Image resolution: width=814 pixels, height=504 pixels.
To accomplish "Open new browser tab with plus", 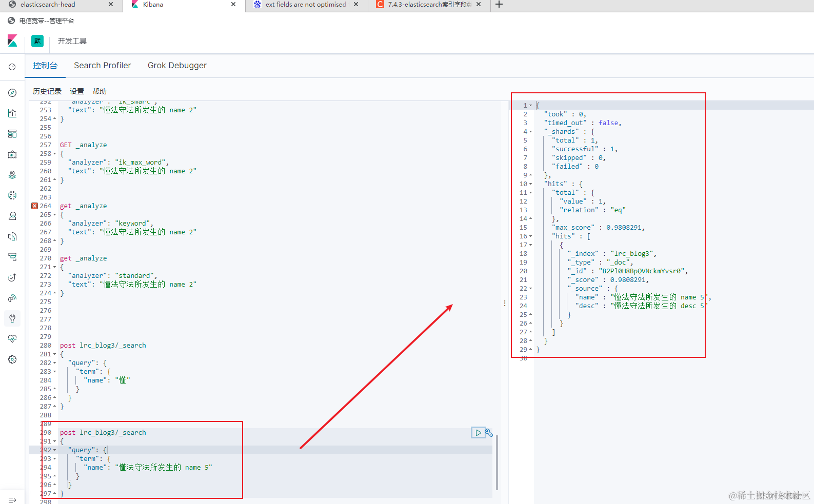I will 499,5.
